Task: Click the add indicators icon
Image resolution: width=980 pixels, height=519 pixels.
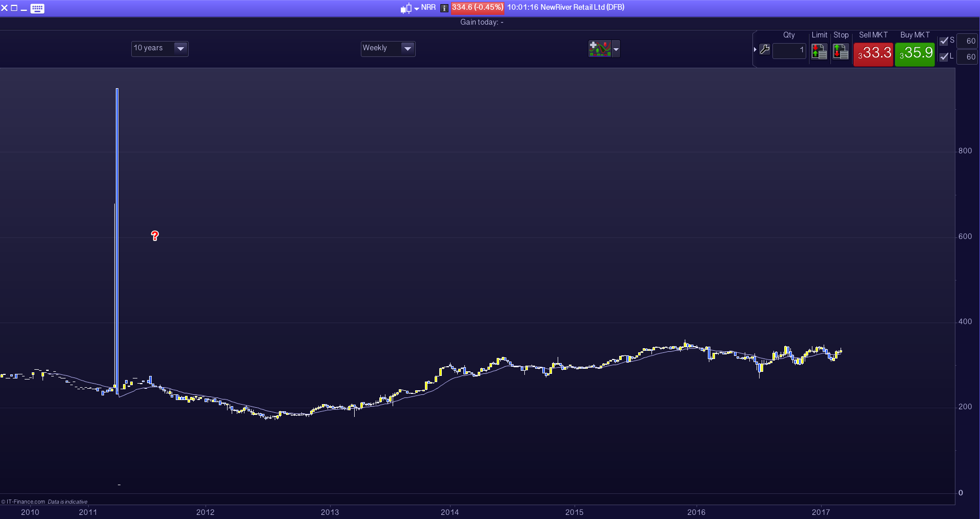Action: pos(599,49)
